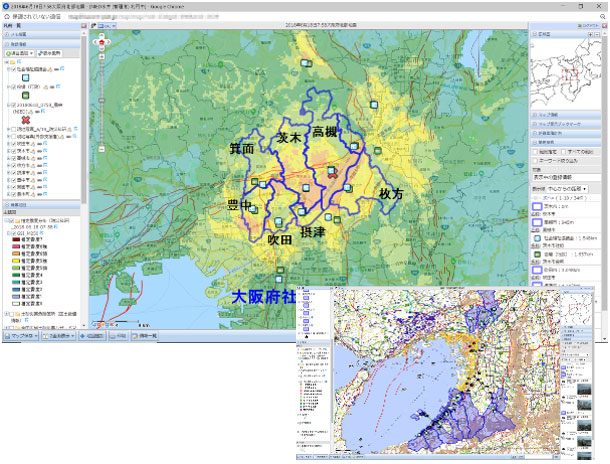Image resolution: width=610 pixels, height=464 pixels.
Task: Click the green plus add-layer dropdown button
Action: pyautogui.click(x=19, y=53)
